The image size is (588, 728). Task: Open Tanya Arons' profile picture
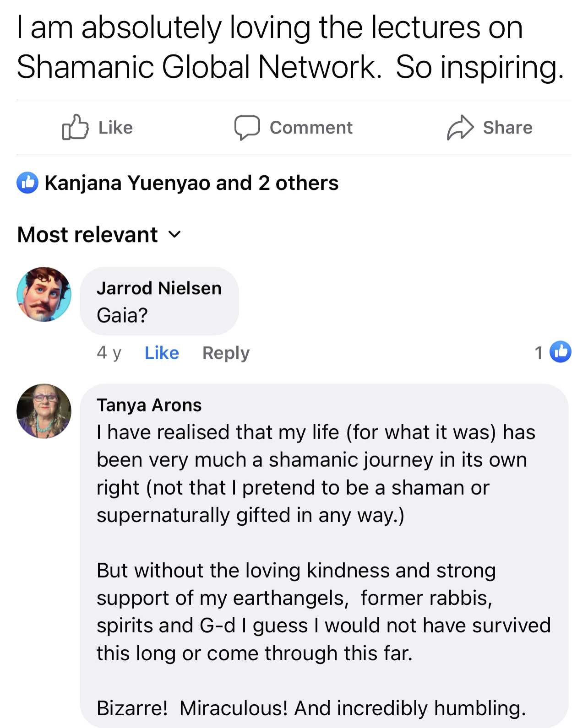[x=44, y=411]
